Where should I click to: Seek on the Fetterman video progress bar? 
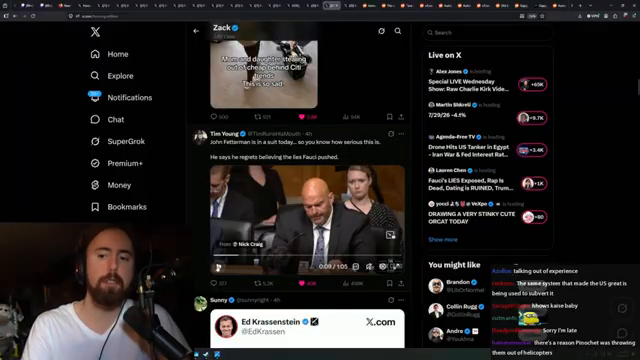coord(307,256)
